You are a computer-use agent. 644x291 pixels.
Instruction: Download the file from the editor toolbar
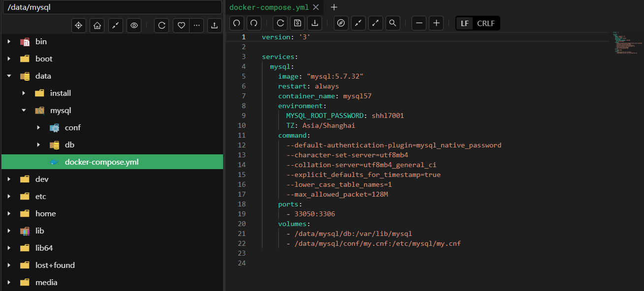[x=314, y=23]
